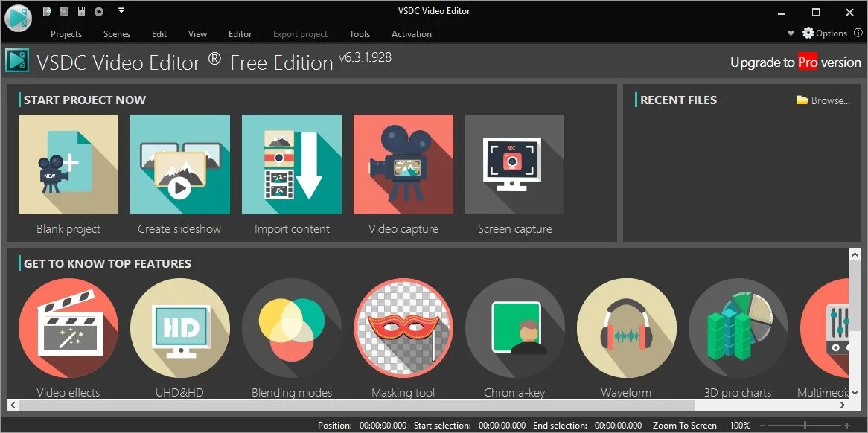Click the zoom in plus button

(x=847, y=426)
